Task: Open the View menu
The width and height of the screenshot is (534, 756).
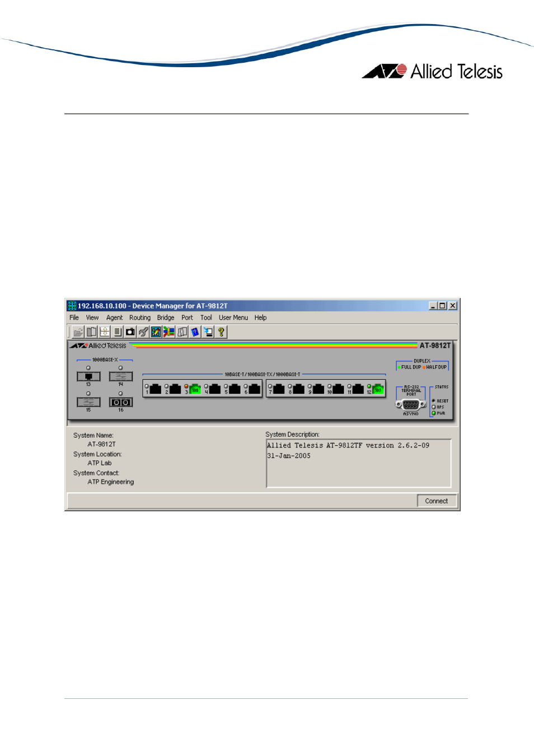Action: point(92,318)
